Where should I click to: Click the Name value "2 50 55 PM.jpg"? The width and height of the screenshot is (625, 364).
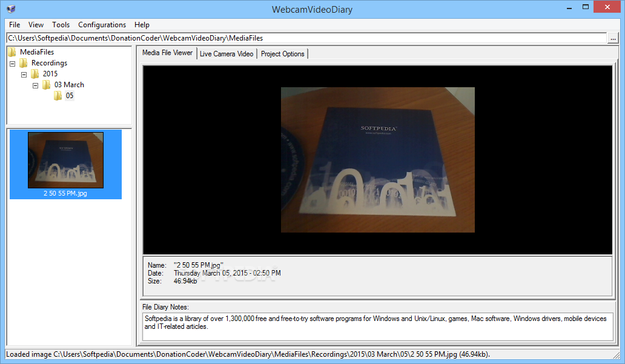[199, 265]
